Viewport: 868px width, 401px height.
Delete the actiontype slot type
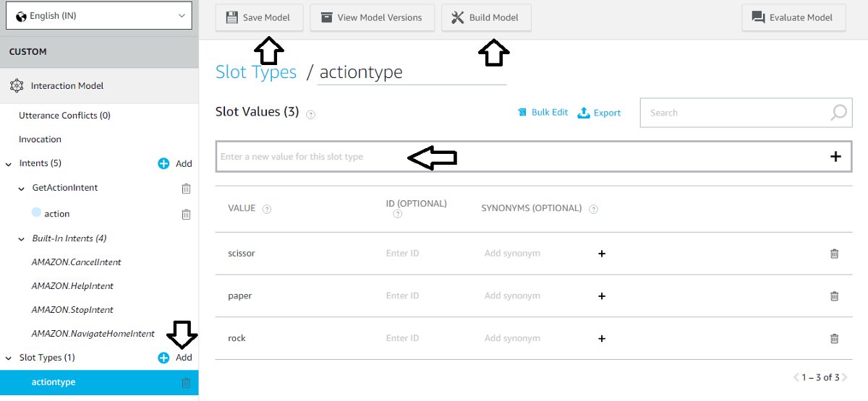coord(186,383)
